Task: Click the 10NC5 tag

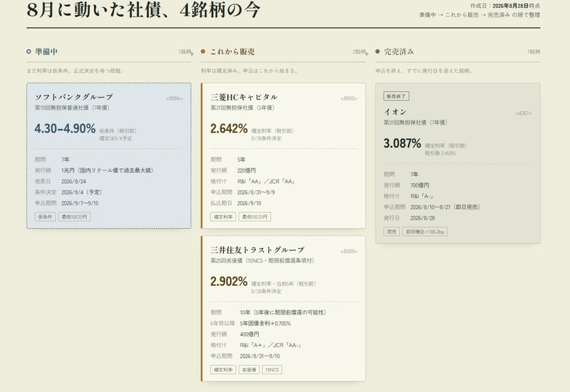Action: (x=272, y=370)
